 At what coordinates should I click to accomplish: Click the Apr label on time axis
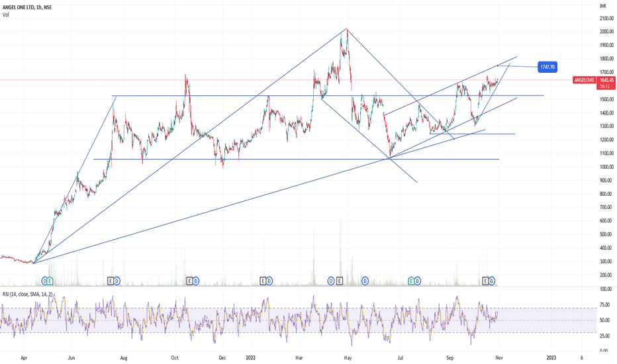(x=24, y=357)
